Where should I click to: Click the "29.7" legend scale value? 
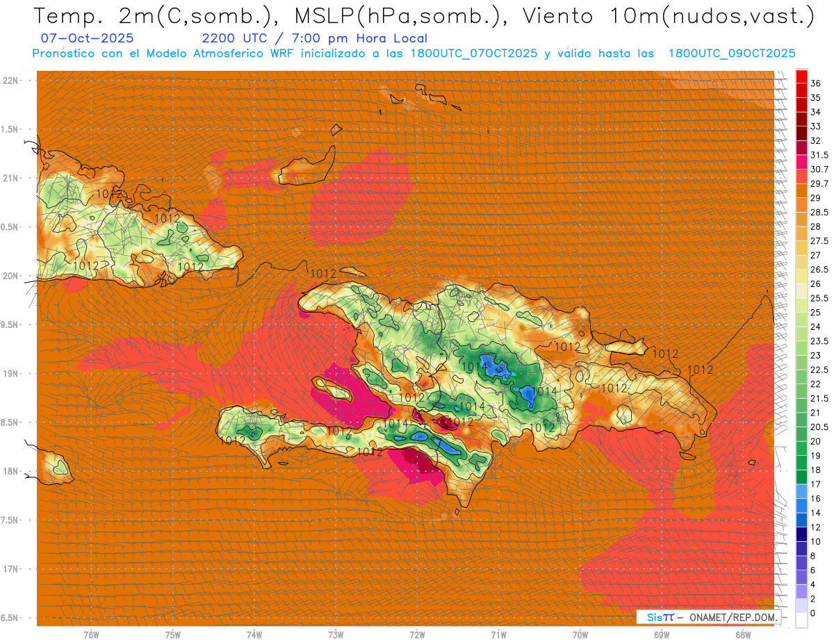(x=819, y=184)
